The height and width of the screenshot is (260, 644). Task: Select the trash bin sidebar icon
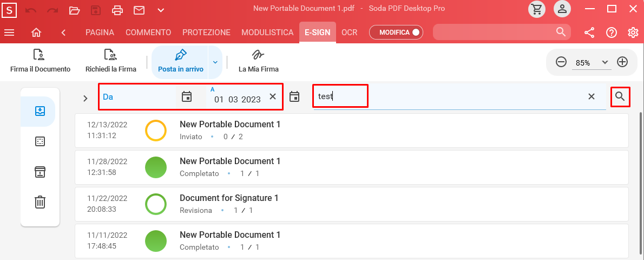pyautogui.click(x=40, y=203)
